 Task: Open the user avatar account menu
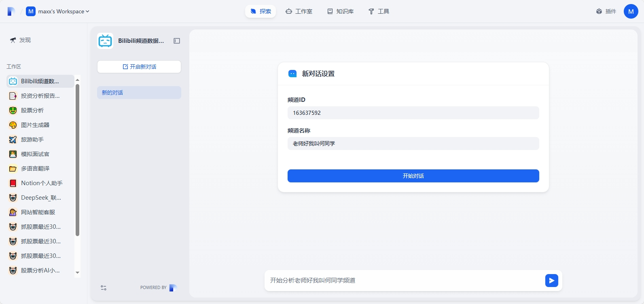(631, 11)
